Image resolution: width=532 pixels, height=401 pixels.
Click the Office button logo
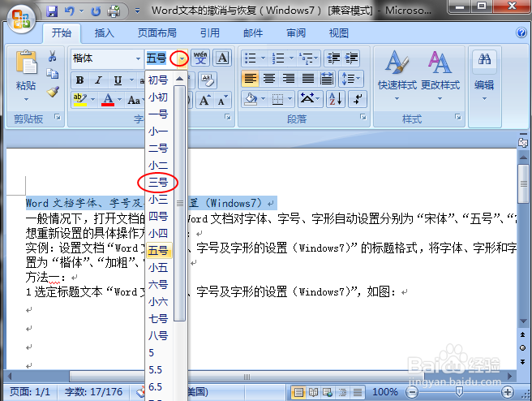pyautogui.click(x=21, y=19)
